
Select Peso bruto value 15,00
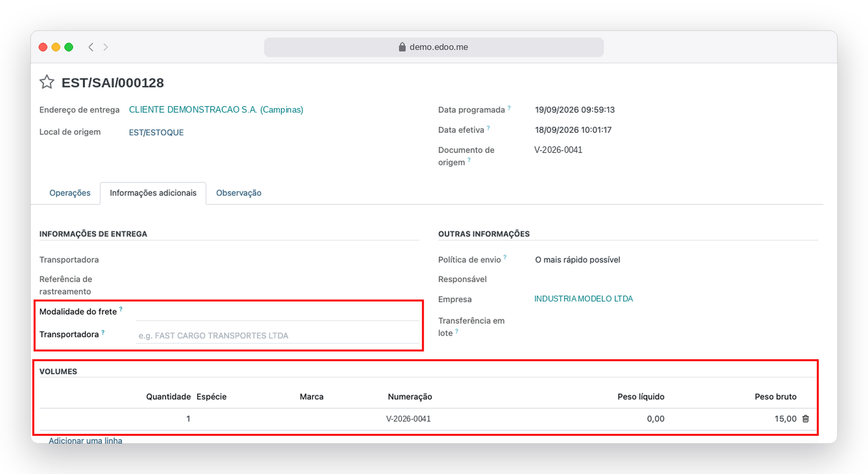click(x=786, y=419)
